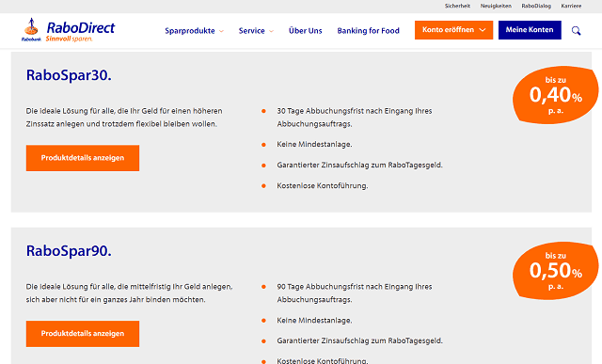Open the Sparprodukte menu item
Image resolution: width=602 pixels, height=364 pixels.
click(x=190, y=31)
